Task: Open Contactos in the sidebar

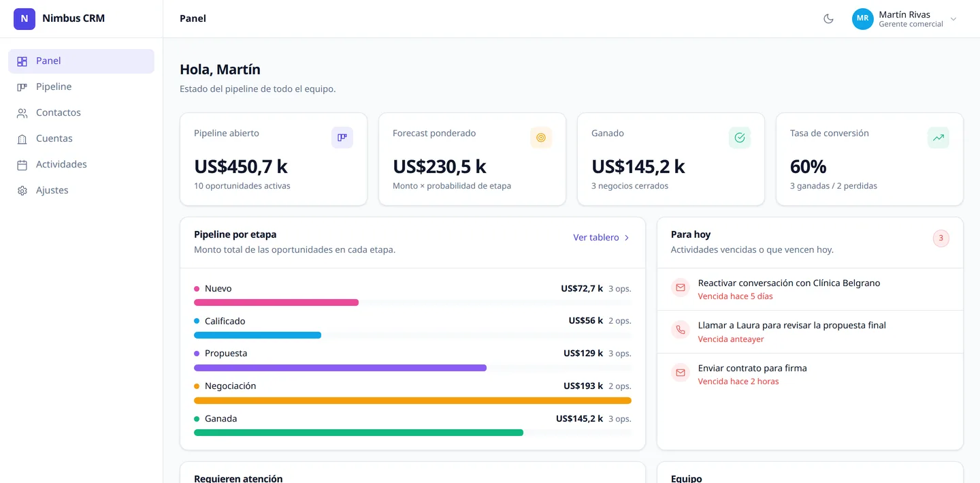Action: (81, 113)
